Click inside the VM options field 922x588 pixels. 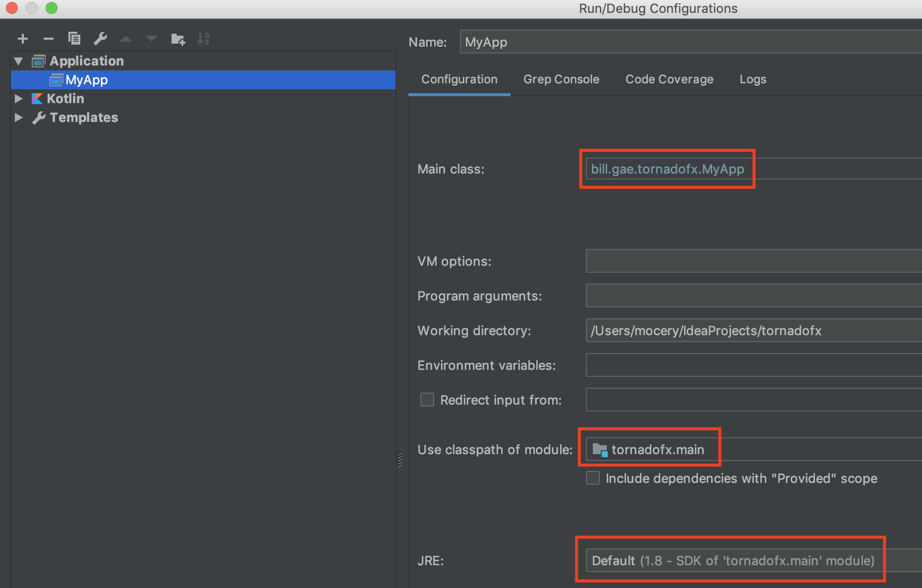[x=744, y=261]
